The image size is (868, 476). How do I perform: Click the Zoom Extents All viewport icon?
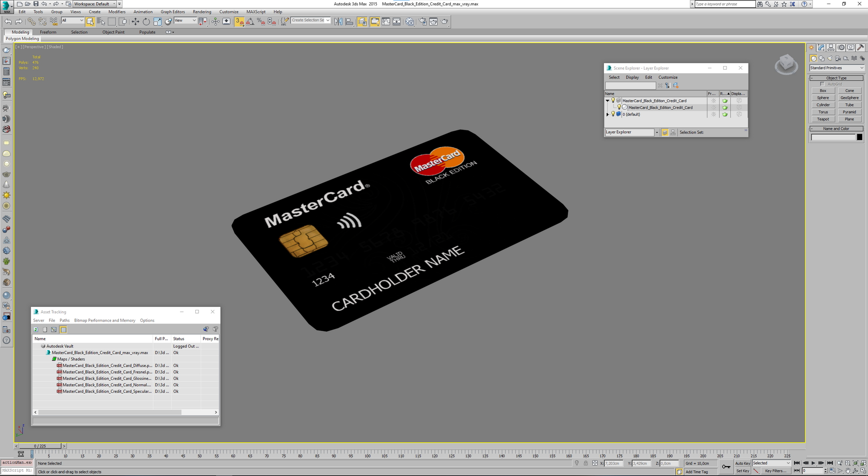855,463
